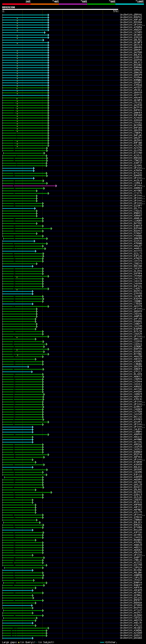Click the green alignment bar for UniRef100_Q84VU9

26,93
